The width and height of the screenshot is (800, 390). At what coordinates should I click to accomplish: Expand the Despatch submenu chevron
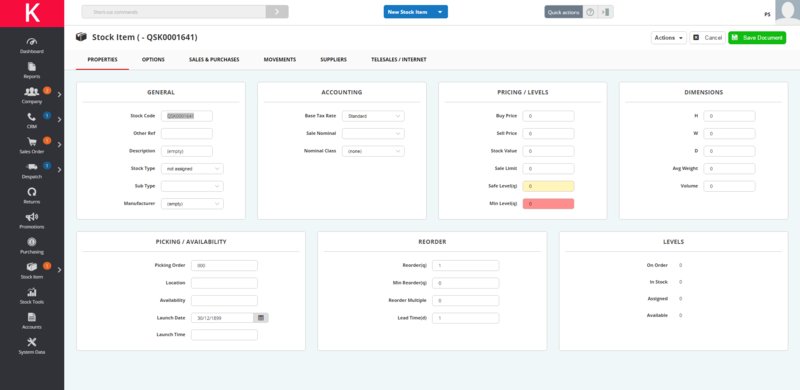click(x=59, y=169)
